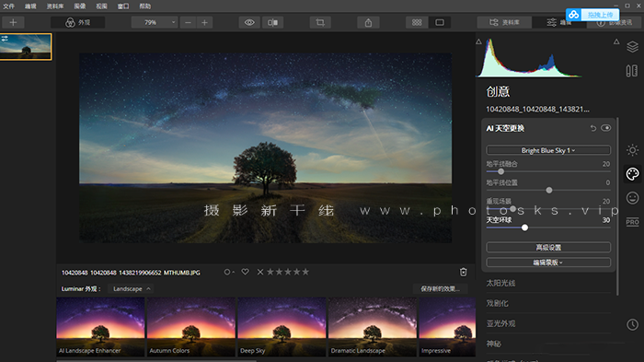Toggle right histogram clipping triangle

click(x=616, y=41)
